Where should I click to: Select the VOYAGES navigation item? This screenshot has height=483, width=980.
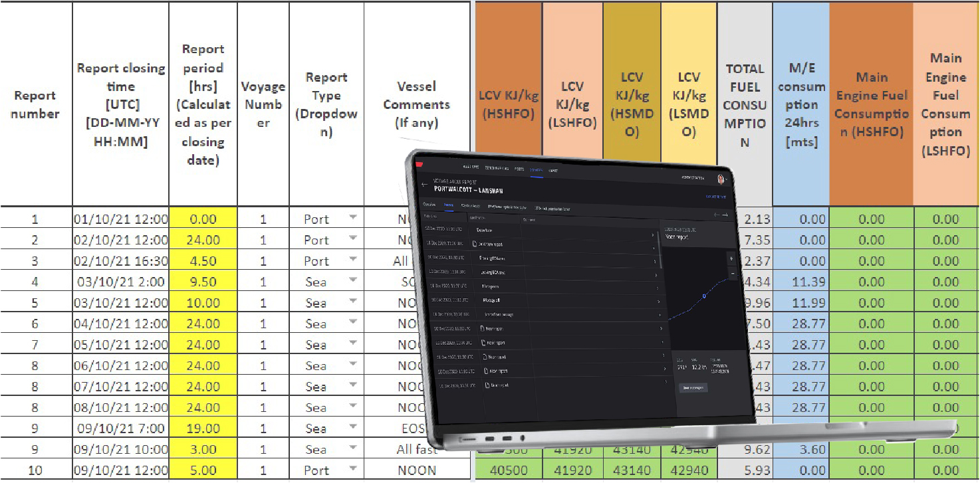point(537,170)
